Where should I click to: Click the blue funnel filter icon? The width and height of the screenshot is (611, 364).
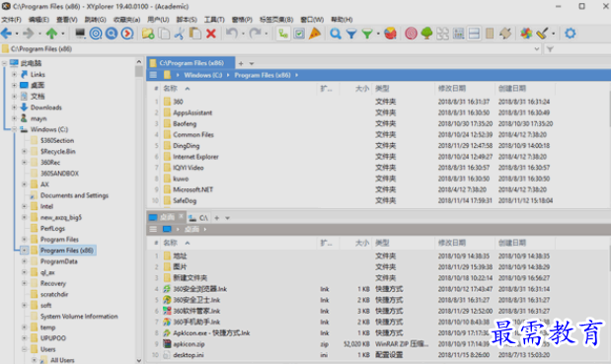pyautogui.click(x=351, y=34)
